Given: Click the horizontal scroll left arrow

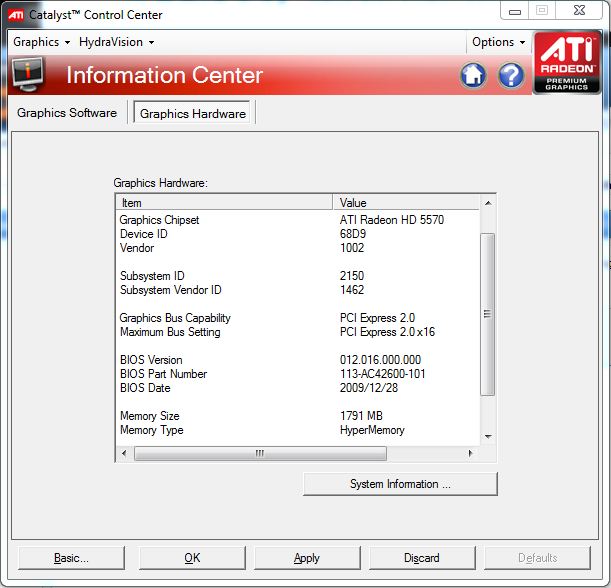Looking at the screenshot, I should click(124, 453).
